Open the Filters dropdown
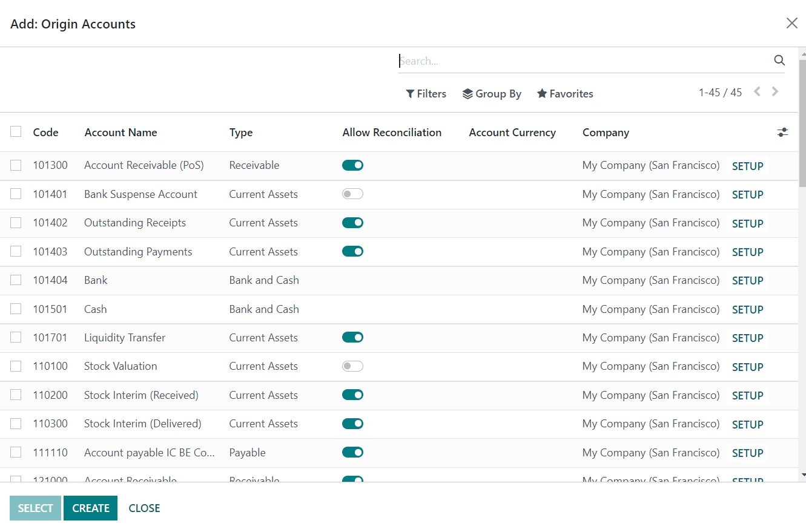 tap(426, 94)
